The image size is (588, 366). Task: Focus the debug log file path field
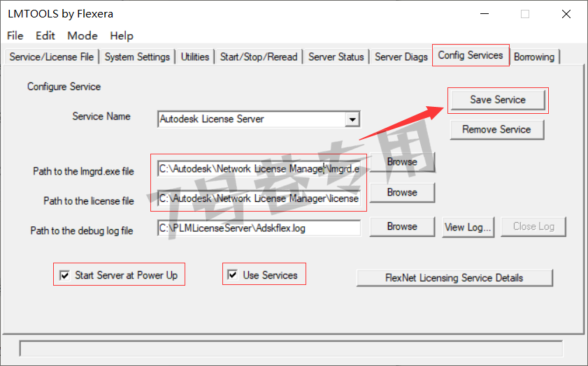tap(259, 228)
